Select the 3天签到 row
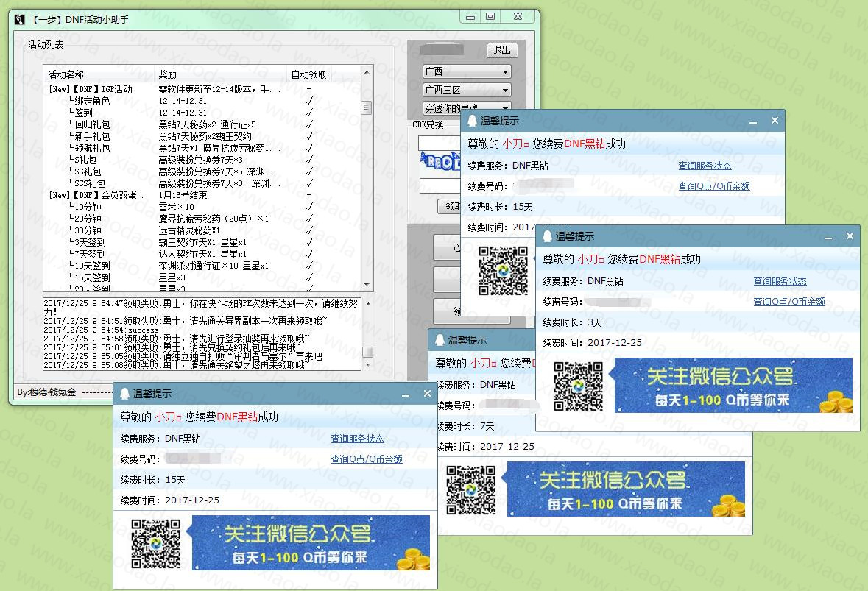 click(x=202, y=242)
